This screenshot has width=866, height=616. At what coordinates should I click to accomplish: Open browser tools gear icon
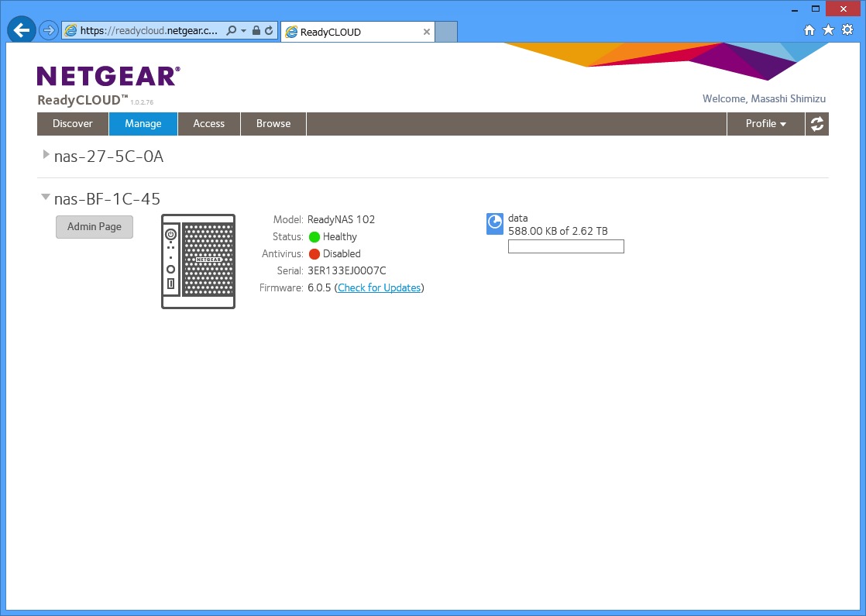(847, 31)
